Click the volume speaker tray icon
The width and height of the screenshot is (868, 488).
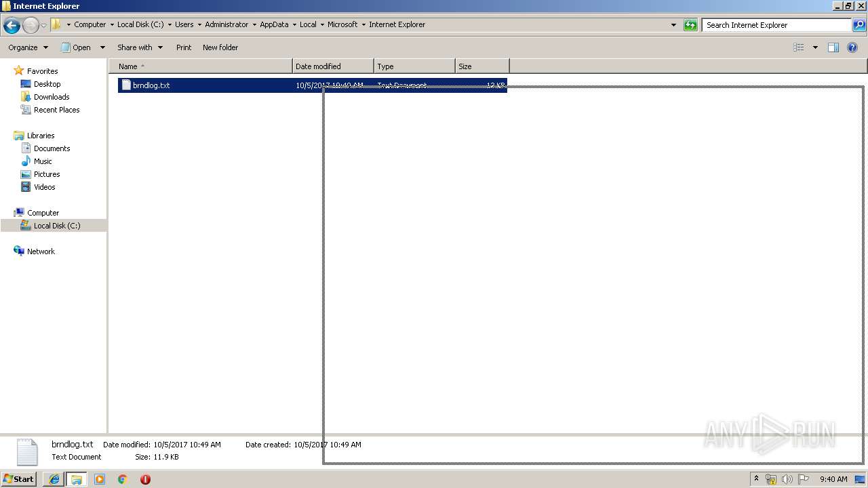click(787, 479)
